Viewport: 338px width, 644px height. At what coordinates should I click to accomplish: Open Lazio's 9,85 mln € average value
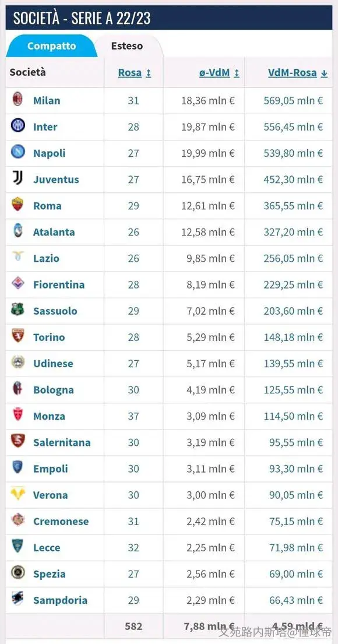coord(211,258)
